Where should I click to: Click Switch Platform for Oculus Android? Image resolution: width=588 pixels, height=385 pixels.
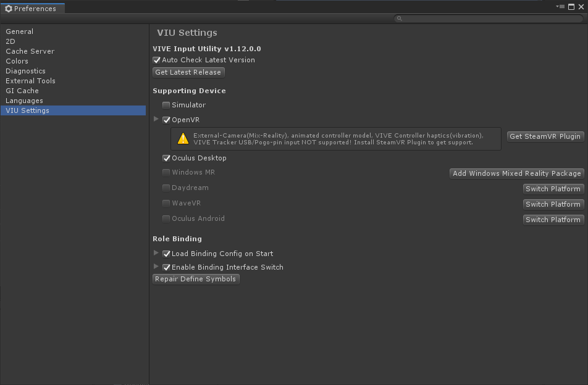553,220
